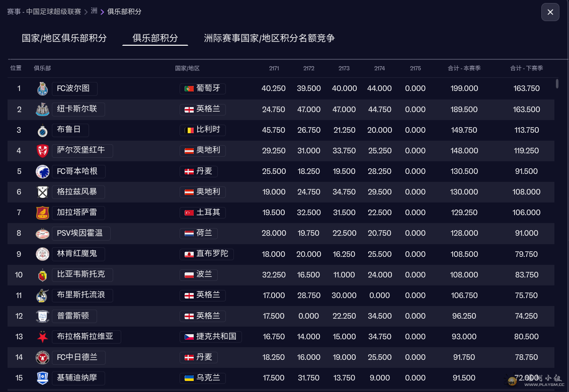Switch to 国家/地区俱乐部积分 tab
Viewport: 569px width, 392px height.
tap(64, 38)
